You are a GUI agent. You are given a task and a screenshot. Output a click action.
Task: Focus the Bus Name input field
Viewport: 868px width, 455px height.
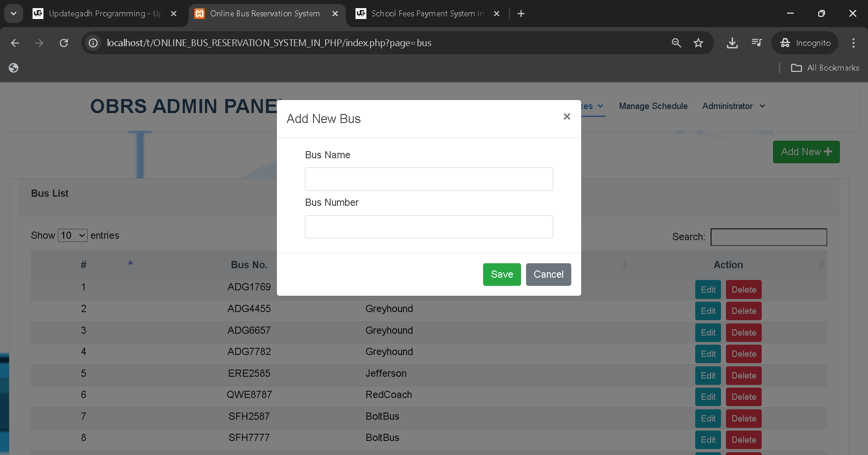click(428, 179)
